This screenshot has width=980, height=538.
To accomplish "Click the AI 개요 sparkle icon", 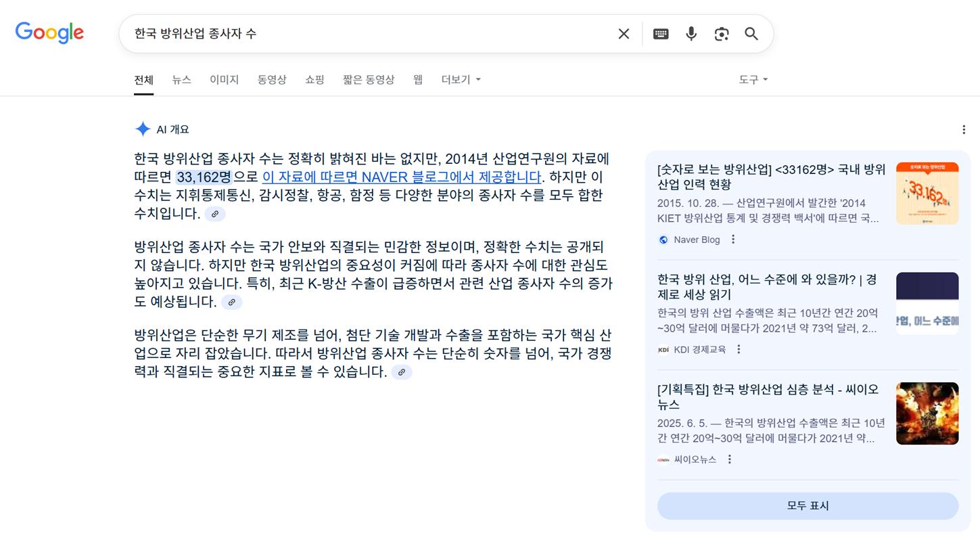I will [143, 129].
